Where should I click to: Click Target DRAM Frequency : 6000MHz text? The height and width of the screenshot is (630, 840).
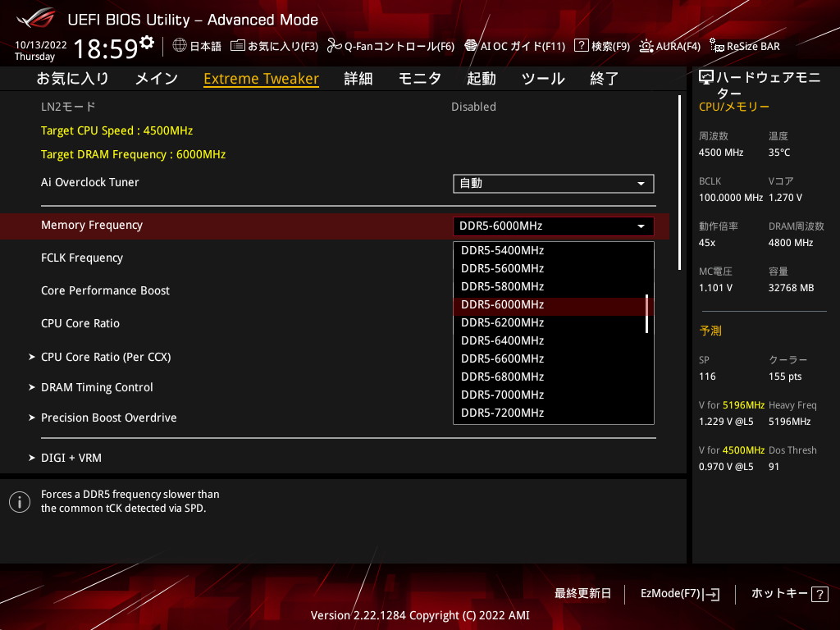pos(134,154)
